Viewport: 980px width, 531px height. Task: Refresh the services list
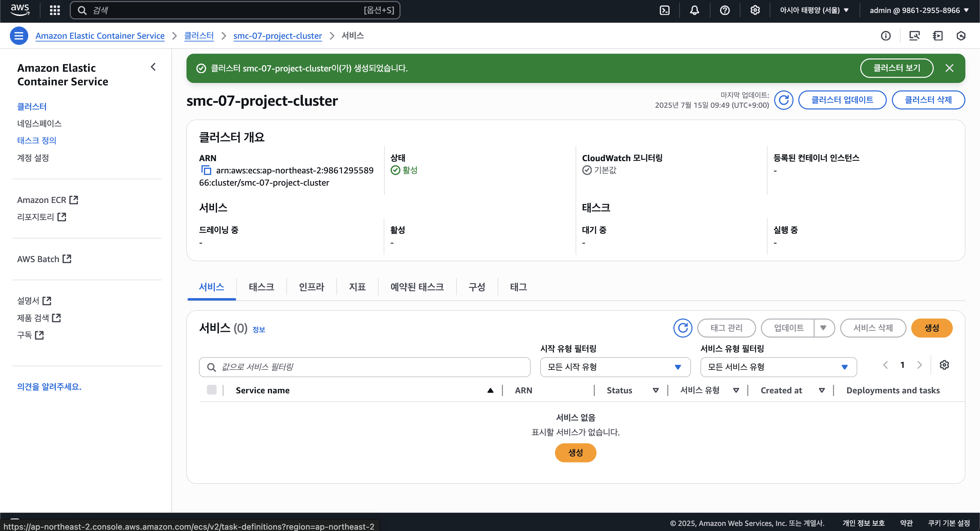point(683,328)
